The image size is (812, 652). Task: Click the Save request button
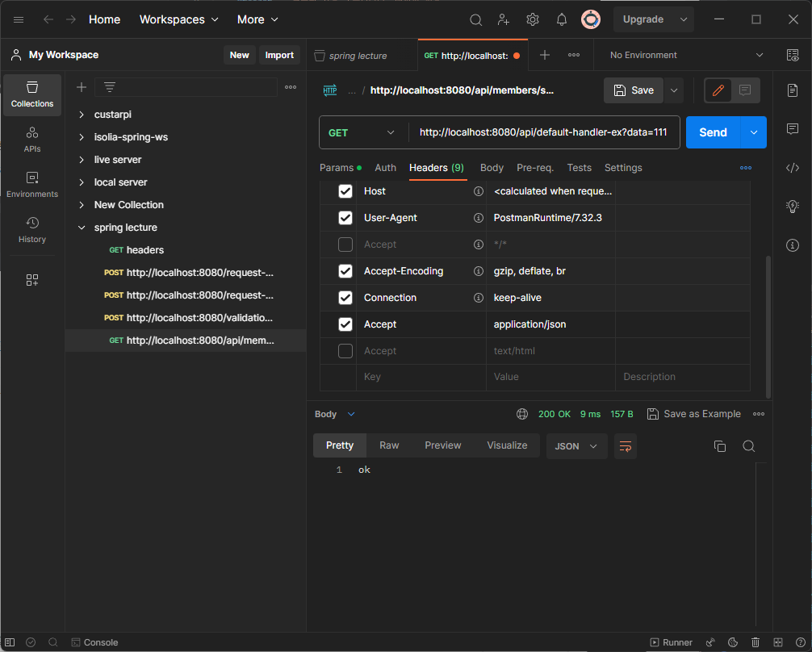pyautogui.click(x=634, y=90)
